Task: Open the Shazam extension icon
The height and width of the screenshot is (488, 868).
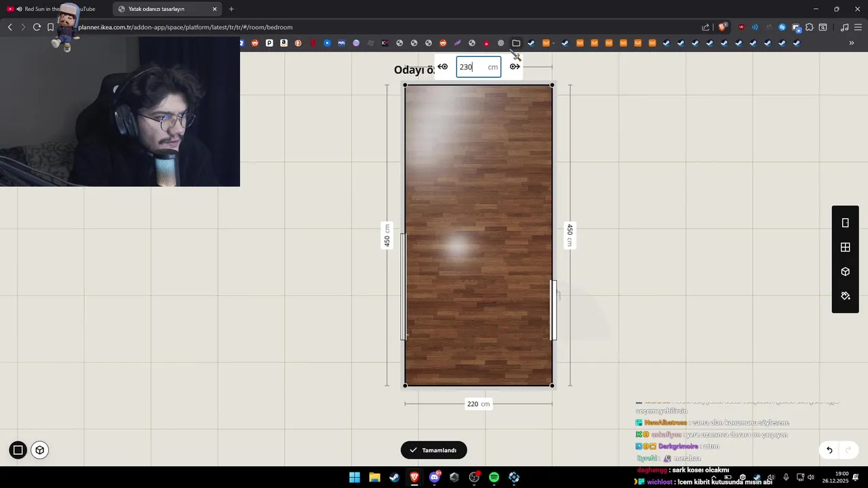Action: (x=782, y=27)
